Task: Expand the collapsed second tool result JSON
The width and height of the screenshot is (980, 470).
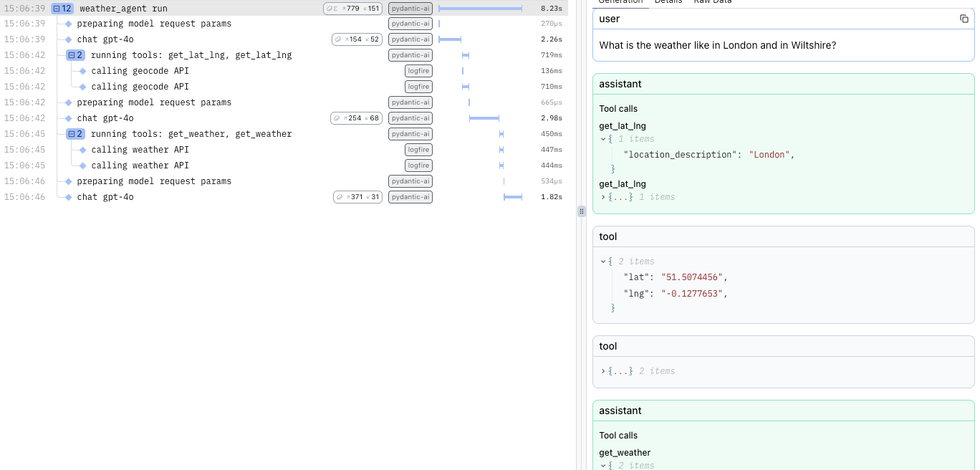Action: coord(603,371)
